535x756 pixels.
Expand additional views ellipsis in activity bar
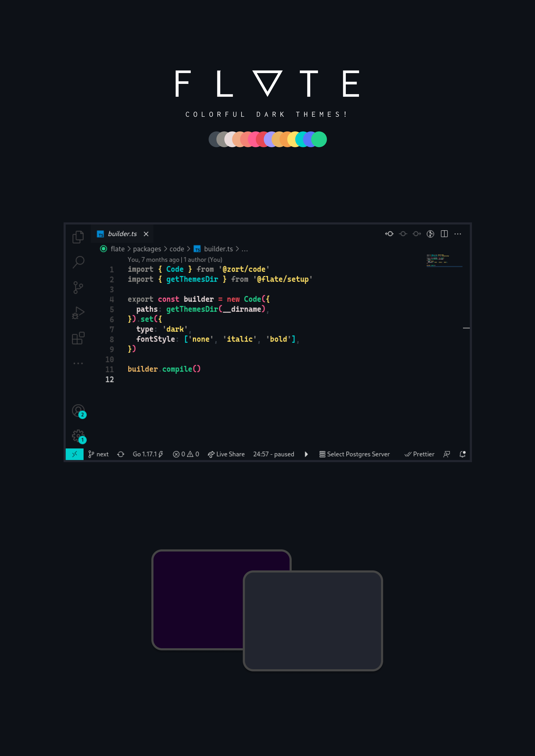click(x=78, y=363)
